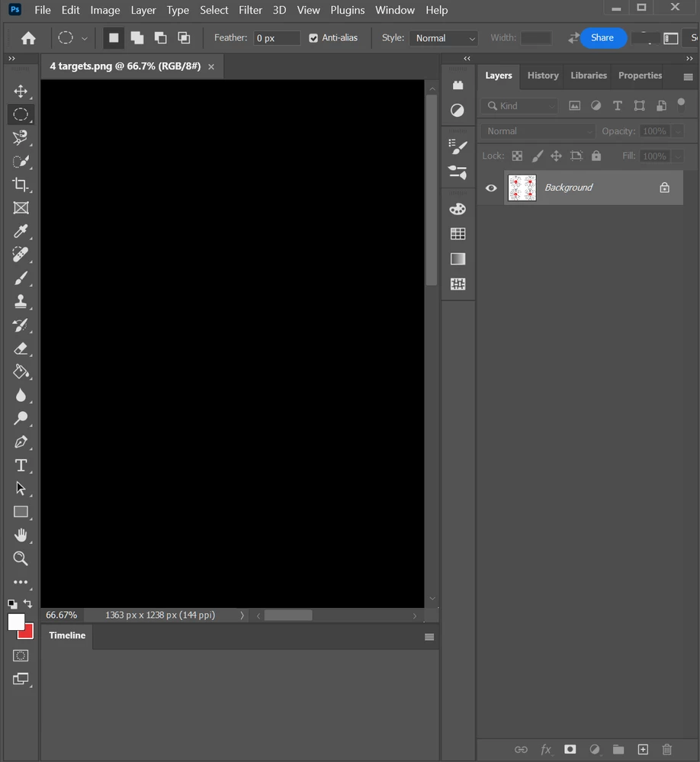The height and width of the screenshot is (762, 700).
Task: Select the Pen tool
Action: tap(21, 442)
